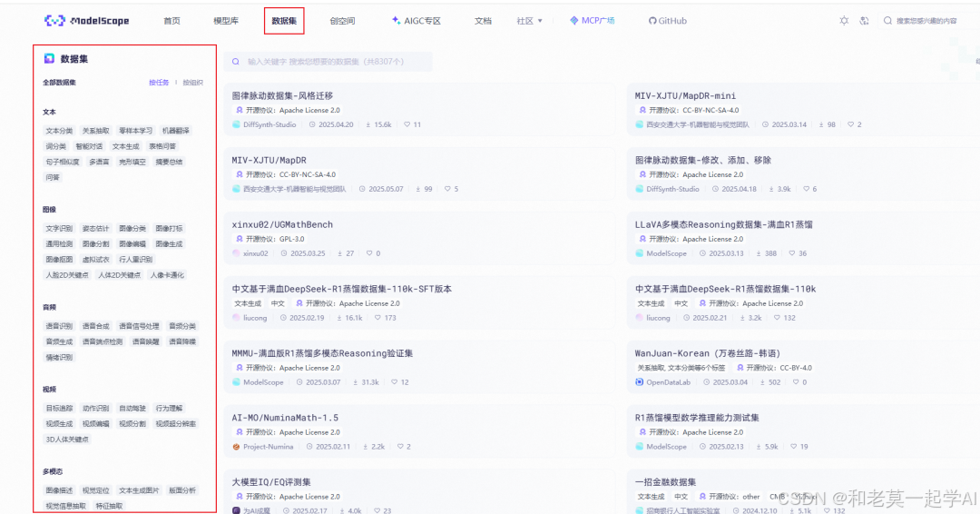Open the 一招金融数据集 dataset
This screenshot has height=514, width=980.
(666, 482)
